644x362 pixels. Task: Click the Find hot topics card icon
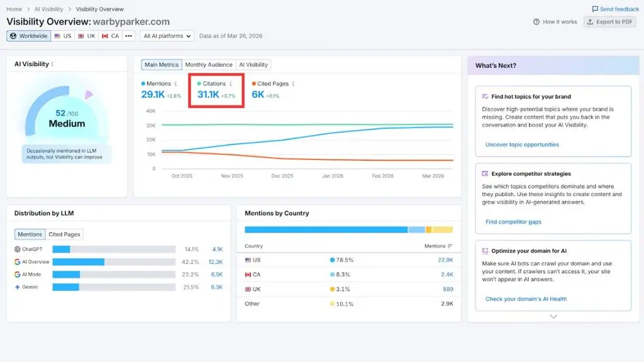pyautogui.click(x=485, y=96)
